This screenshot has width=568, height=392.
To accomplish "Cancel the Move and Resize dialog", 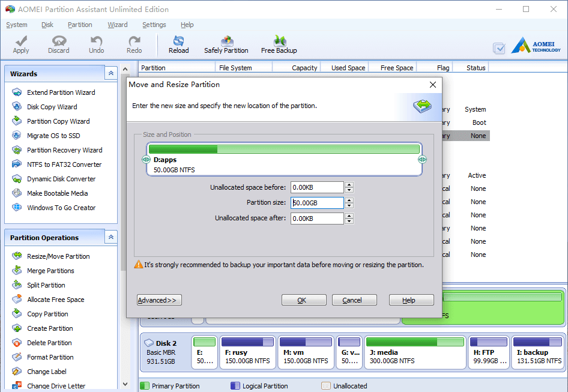I will point(354,300).
